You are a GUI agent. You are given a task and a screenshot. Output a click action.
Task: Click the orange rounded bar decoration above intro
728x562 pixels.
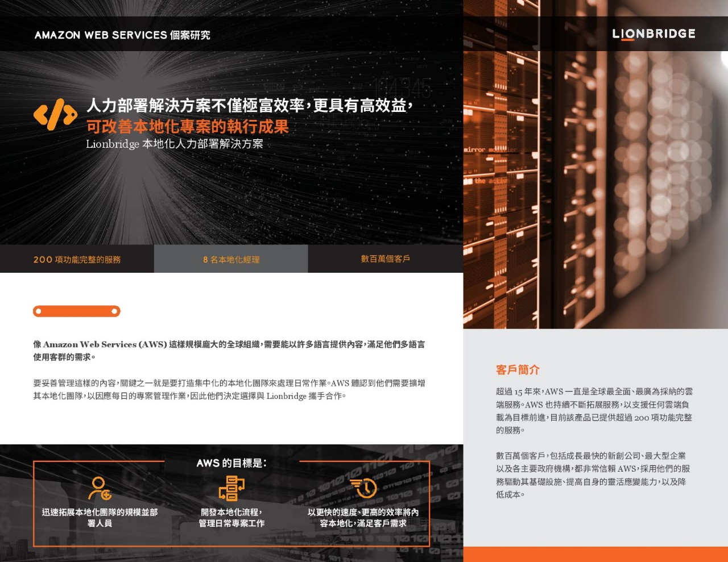(x=77, y=311)
